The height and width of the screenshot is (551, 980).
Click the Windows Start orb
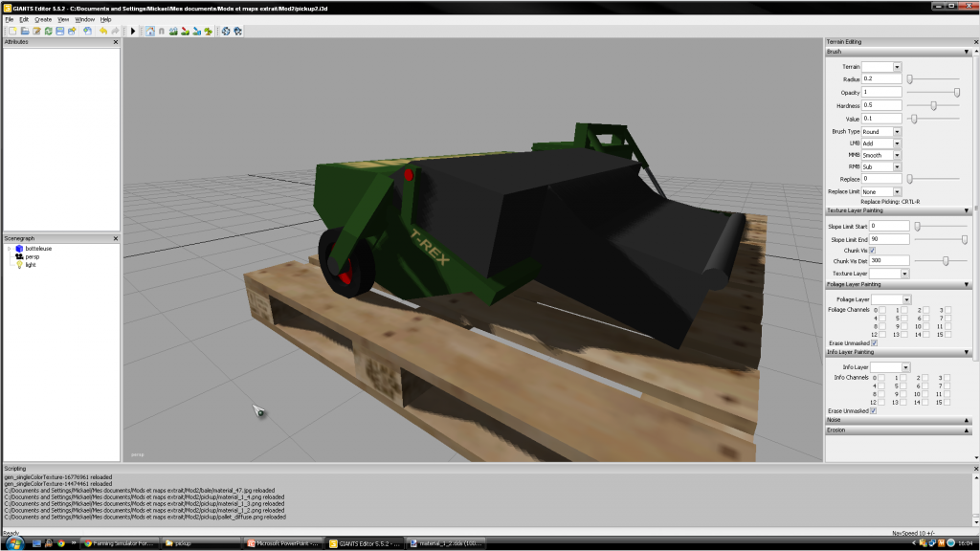coord(13,543)
